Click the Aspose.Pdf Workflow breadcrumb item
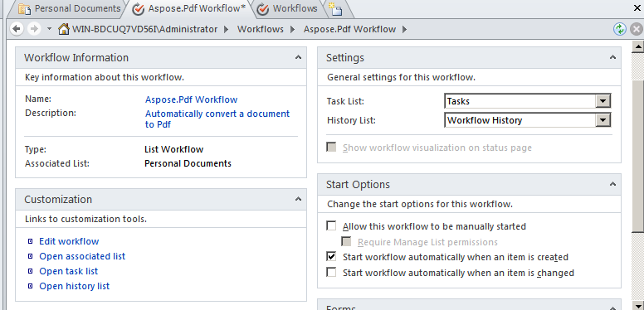Image resolution: width=644 pixels, height=310 pixels. [x=349, y=29]
